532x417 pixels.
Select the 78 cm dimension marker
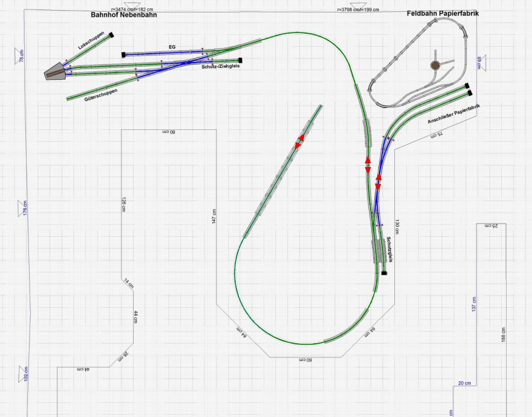(x=21, y=56)
